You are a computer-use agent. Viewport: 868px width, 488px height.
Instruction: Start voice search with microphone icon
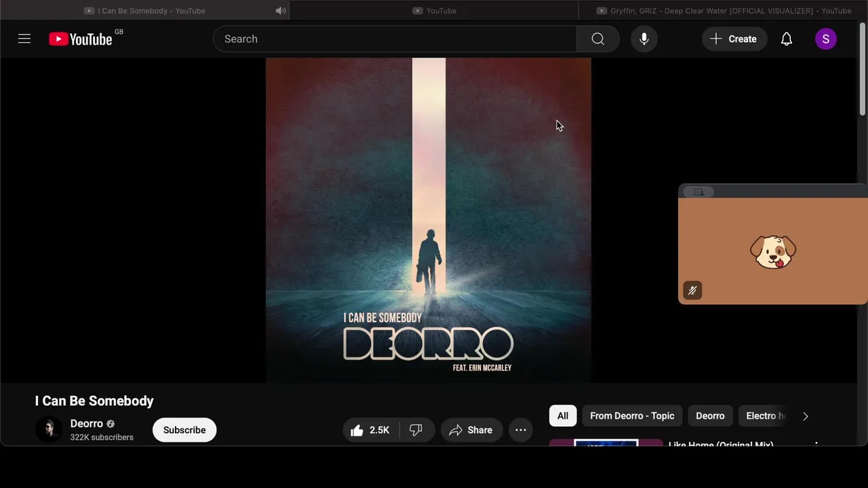coord(644,39)
